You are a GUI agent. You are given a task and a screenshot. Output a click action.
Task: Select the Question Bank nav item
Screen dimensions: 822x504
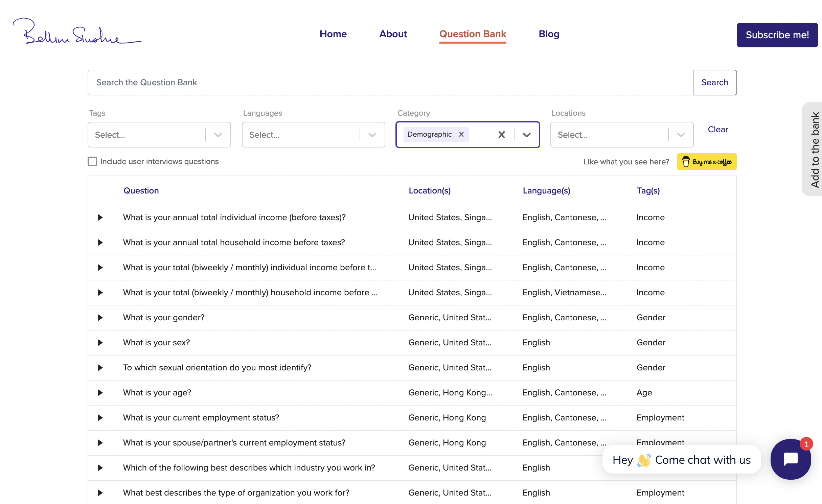(473, 34)
